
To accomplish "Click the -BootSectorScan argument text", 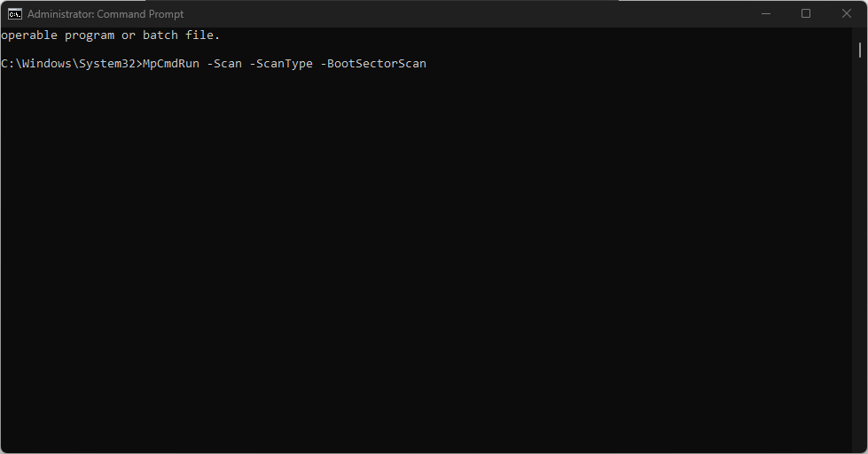I will click(373, 64).
